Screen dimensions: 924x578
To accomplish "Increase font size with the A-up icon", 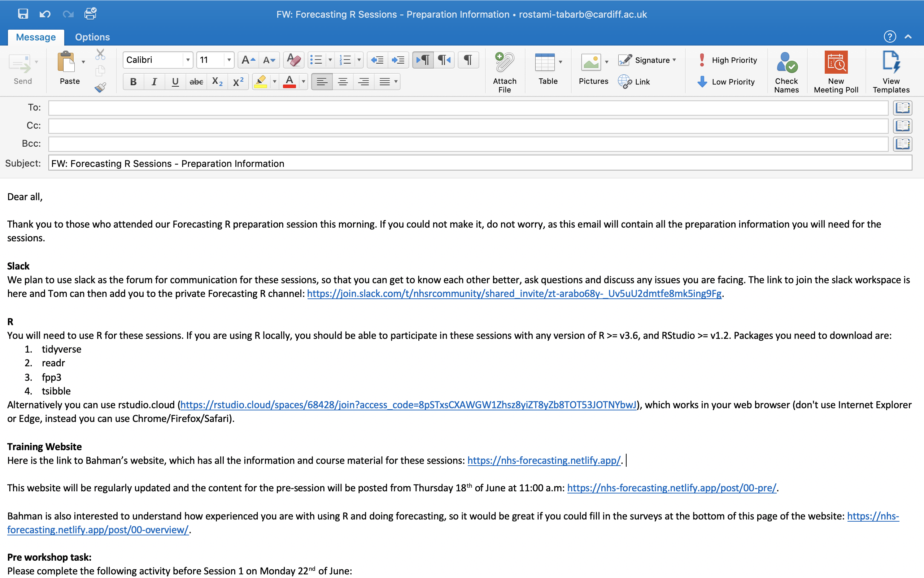I will point(248,60).
